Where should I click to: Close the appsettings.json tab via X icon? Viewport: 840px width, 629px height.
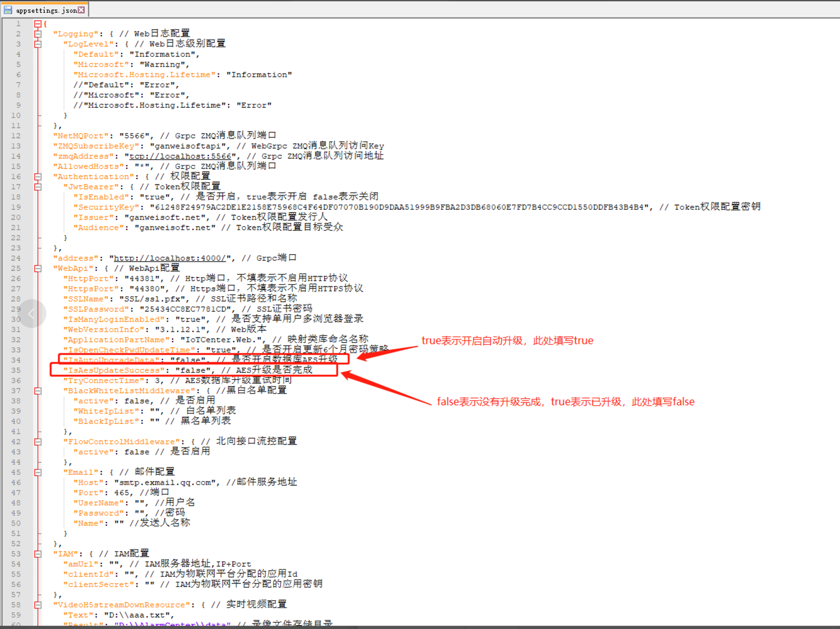(81, 10)
